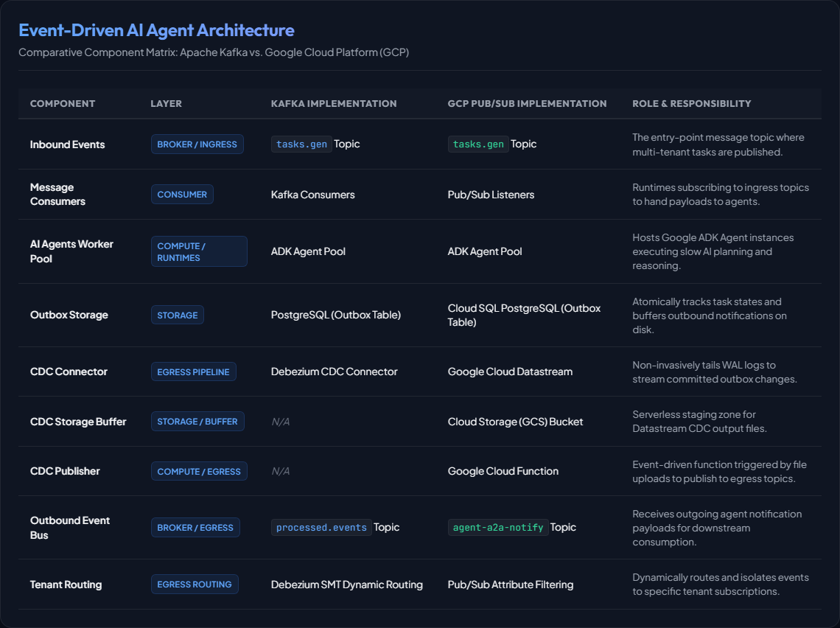This screenshot has width=840, height=628.
Task: Select the 'Non-invasively tails WAL logs' description
Action: coord(715,372)
